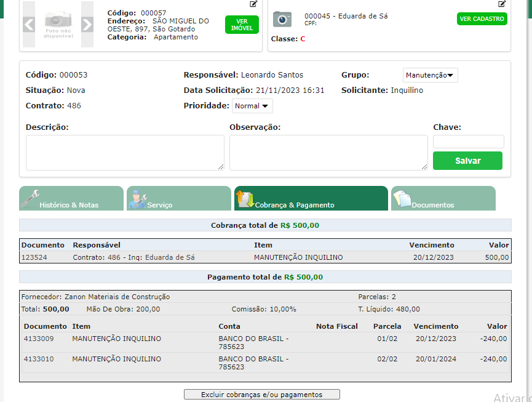
Task: Click 'Comissão: 10,00%' text
Action: 264,309
